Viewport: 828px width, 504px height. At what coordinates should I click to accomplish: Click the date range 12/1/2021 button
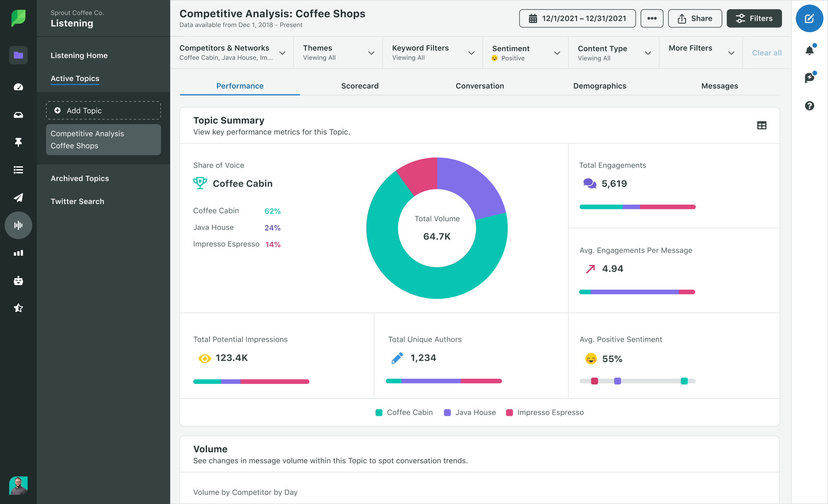pos(577,18)
